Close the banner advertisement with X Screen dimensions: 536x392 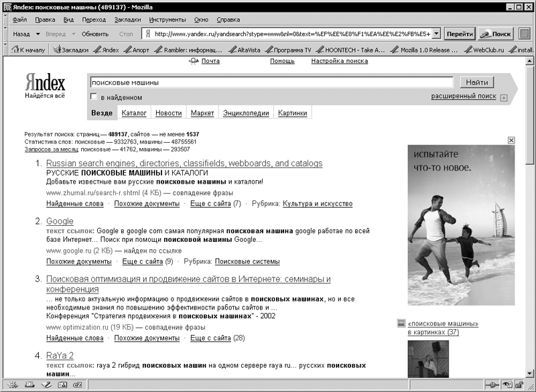(511, 140)
